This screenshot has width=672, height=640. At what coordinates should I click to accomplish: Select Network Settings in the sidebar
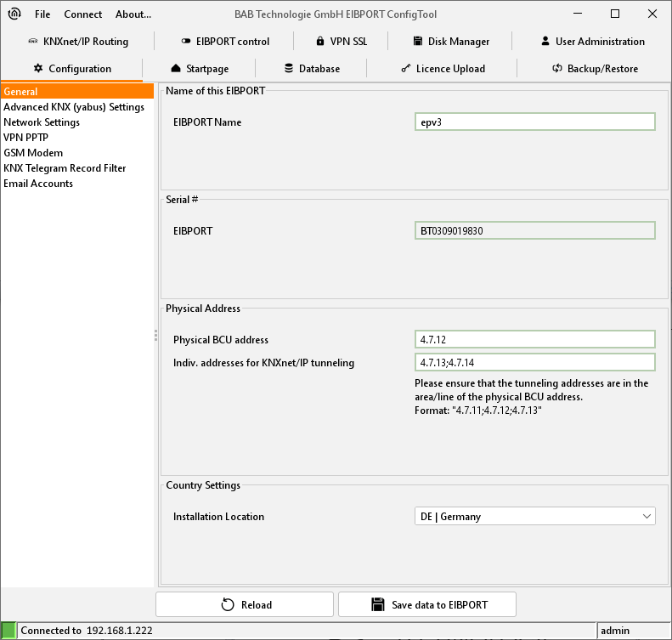(x=42, y=122)
